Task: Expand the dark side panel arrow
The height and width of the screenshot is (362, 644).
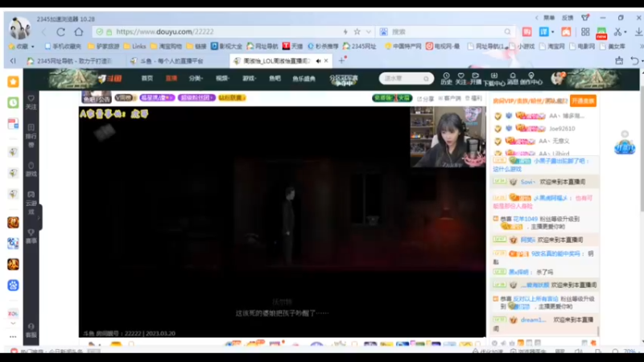Action: pyautogui.click(x=39, y=217)
